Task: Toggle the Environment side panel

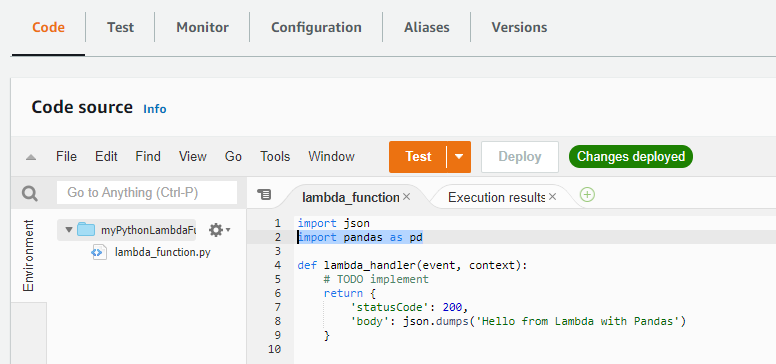Action: (29, 255)
